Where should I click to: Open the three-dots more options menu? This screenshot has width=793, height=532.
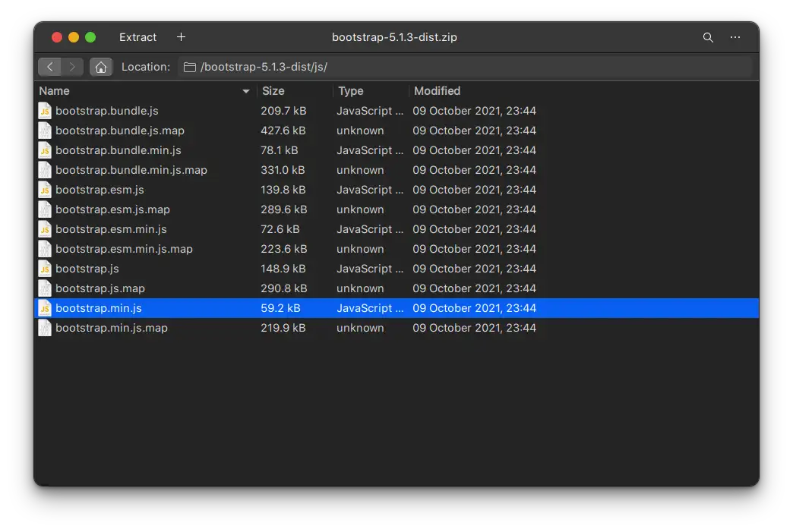[735, 37]
